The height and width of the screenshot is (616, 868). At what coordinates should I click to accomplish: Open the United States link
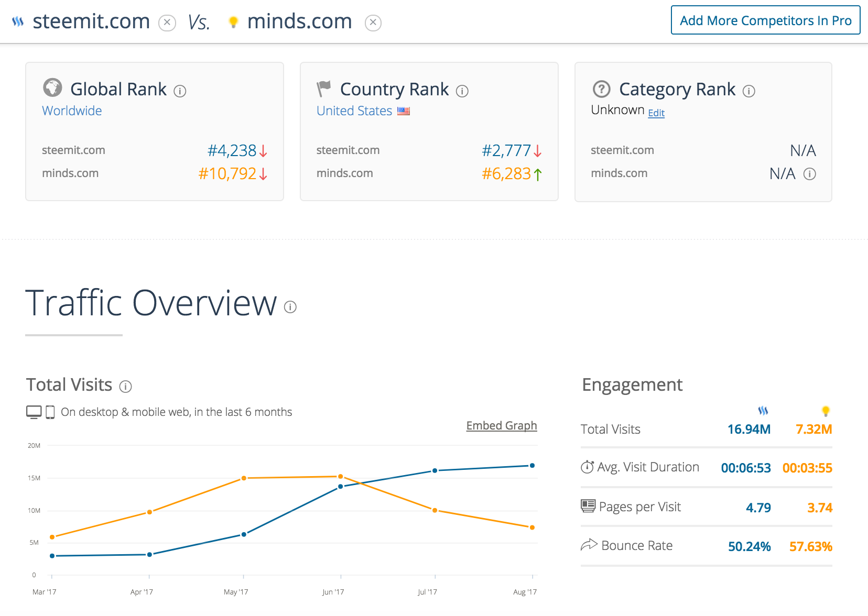[354, 111]
